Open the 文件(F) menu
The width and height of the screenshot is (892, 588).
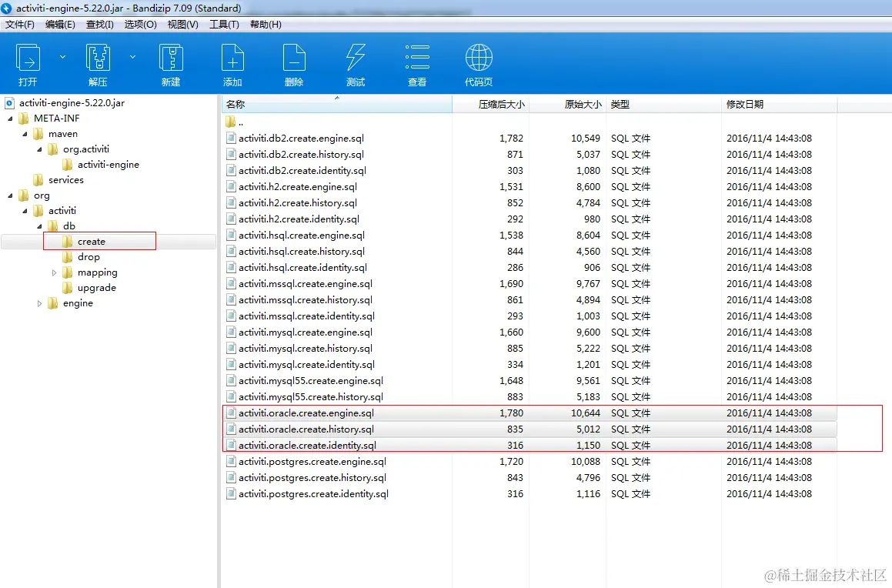coord(20,25)
